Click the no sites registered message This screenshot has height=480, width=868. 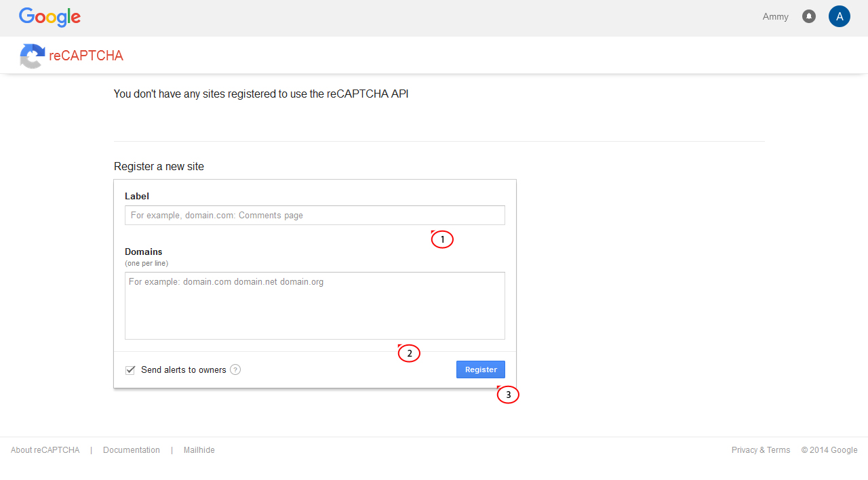(x=261, y=94)
